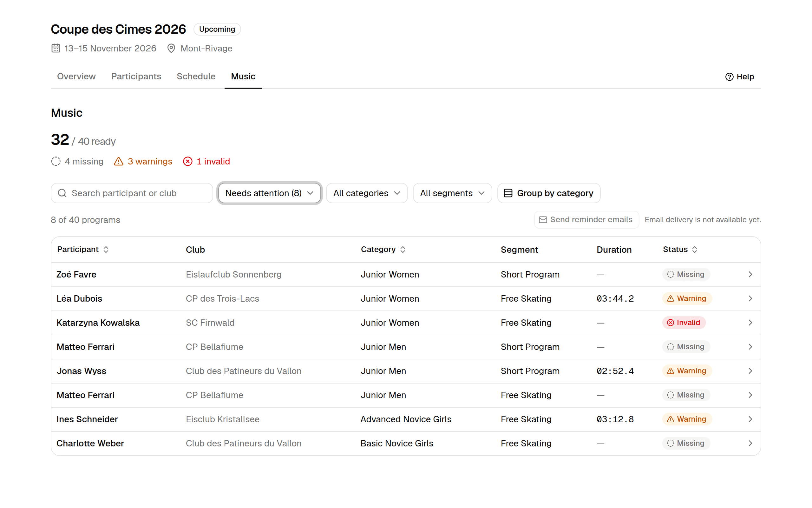The width and height of the screenshot is (812, 508).
Task: Open the Schedule tab
Action: click(196, 77)
